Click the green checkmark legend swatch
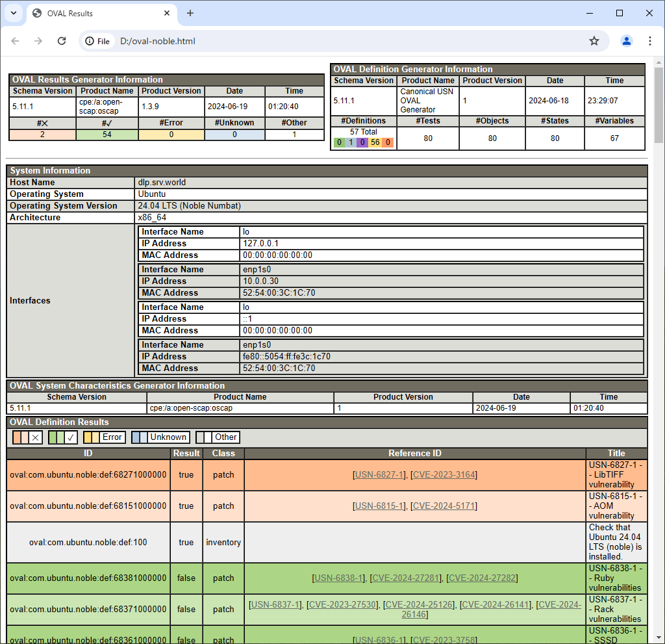This screenshot has height=644, width=665. (63, 437)
